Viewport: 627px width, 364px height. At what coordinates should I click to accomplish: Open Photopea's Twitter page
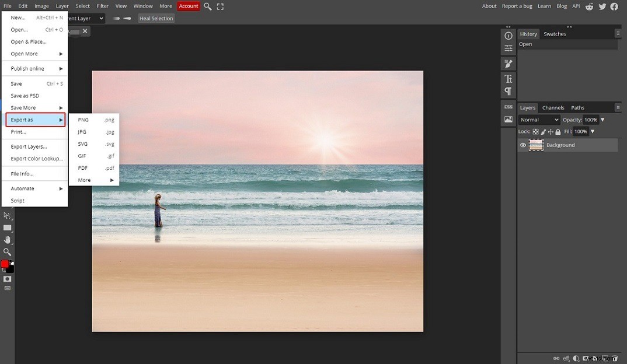point(602,6)
